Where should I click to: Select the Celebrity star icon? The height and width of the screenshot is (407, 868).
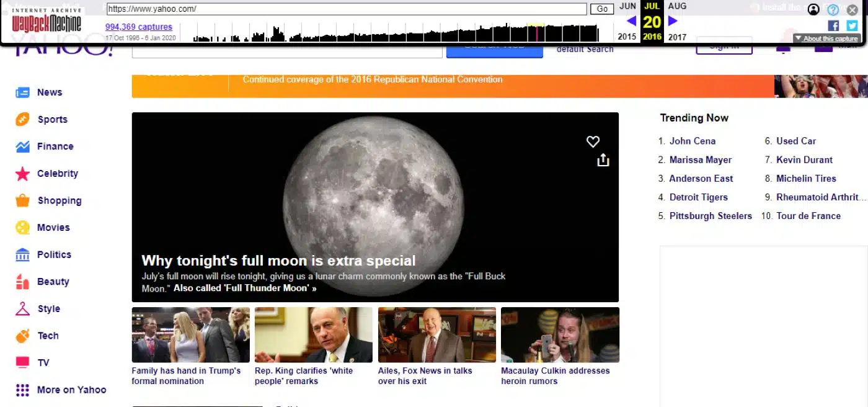22,174
